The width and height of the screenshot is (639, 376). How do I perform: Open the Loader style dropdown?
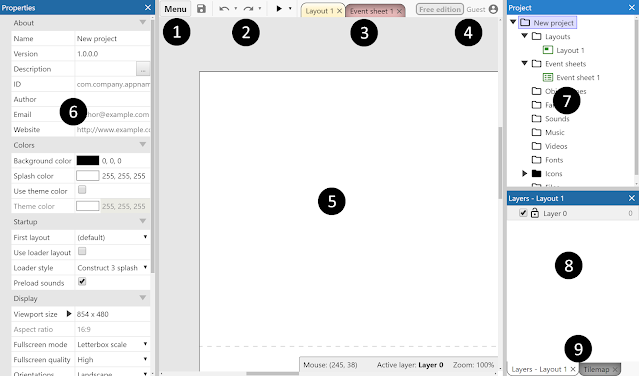112,268
